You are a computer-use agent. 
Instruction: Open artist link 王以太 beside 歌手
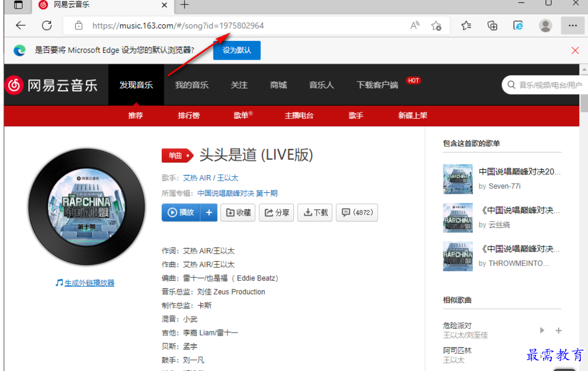[228, 178]
